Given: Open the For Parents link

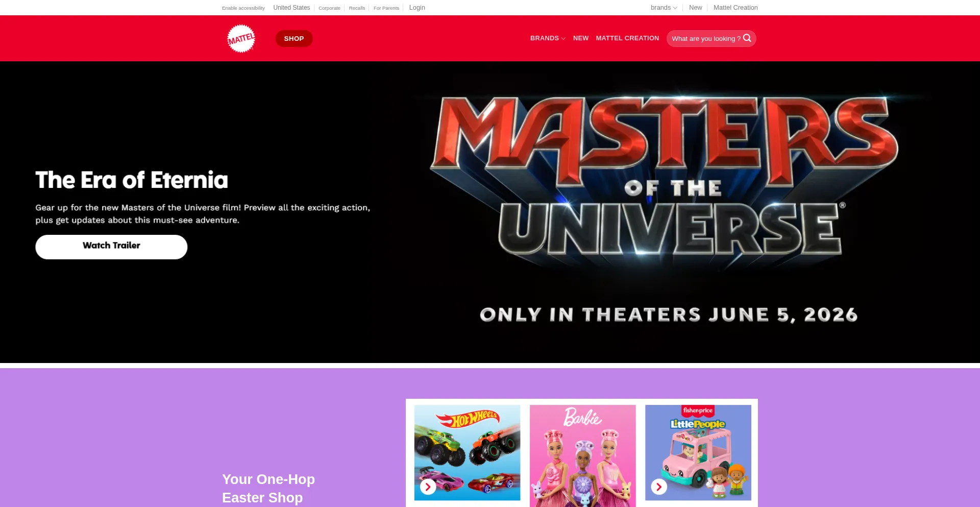Looking at the screenshot, I should pos(386,8).
